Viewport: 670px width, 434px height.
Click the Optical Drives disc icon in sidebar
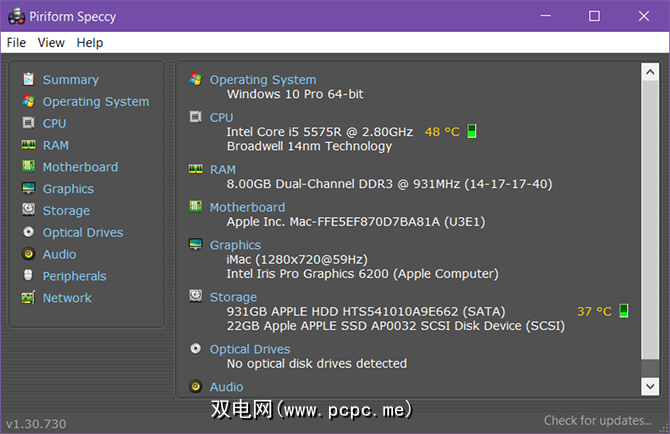(x=28, y=232)
